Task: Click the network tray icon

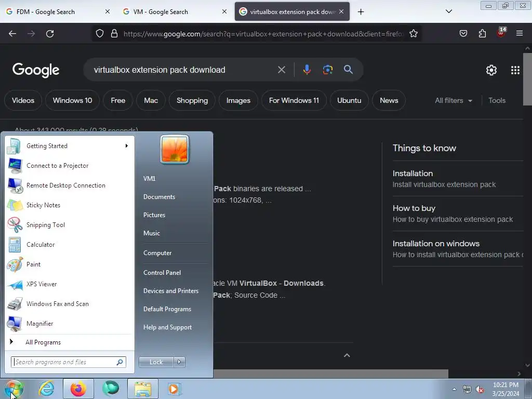Action: point(467,390)
